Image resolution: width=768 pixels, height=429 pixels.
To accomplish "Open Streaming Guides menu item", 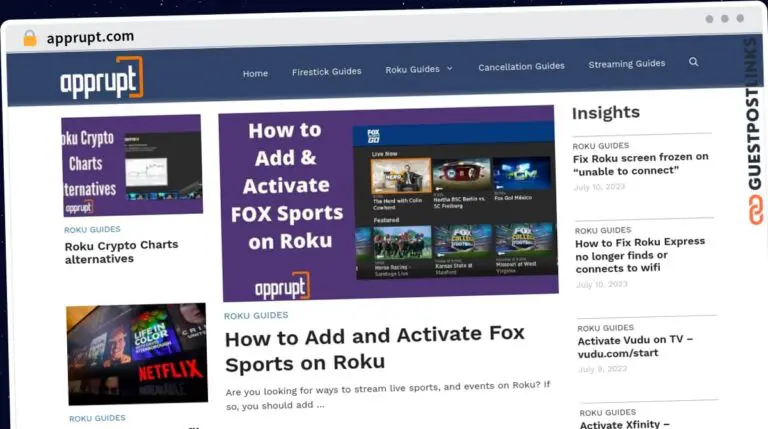I will pos(626,63).
